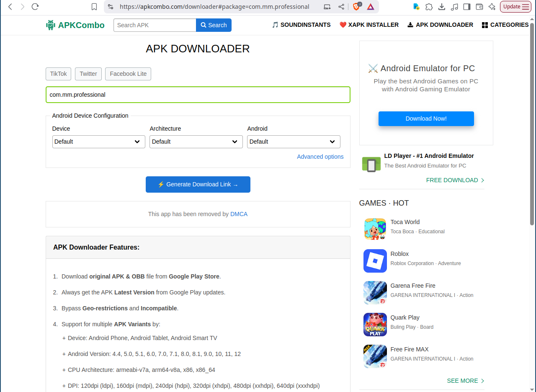
Task: Open APK DOWNLOADER menu item
Action: (440, 25)
